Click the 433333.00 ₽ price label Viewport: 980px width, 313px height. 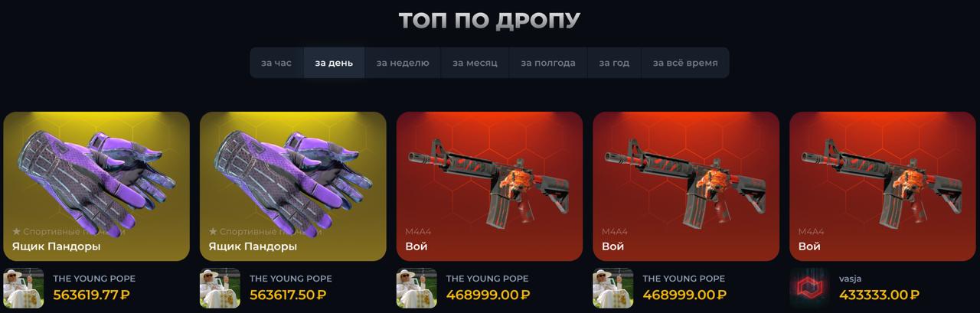tap(879, 295)
